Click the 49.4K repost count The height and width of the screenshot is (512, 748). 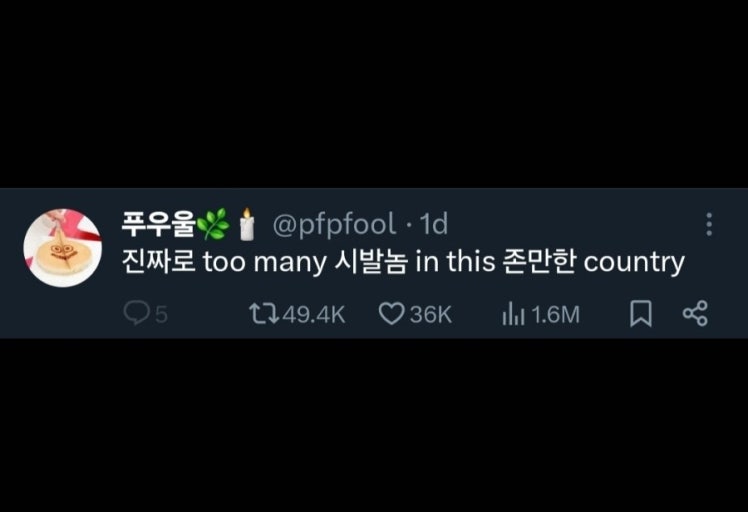click(313, 314)
